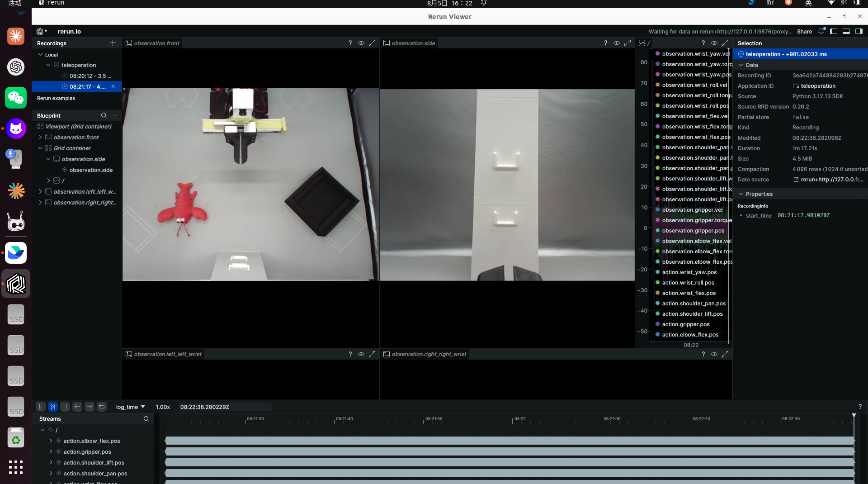Screen dimensions: 868x484
Task: Open help for observation.side view
Action: tap(605, 43)
